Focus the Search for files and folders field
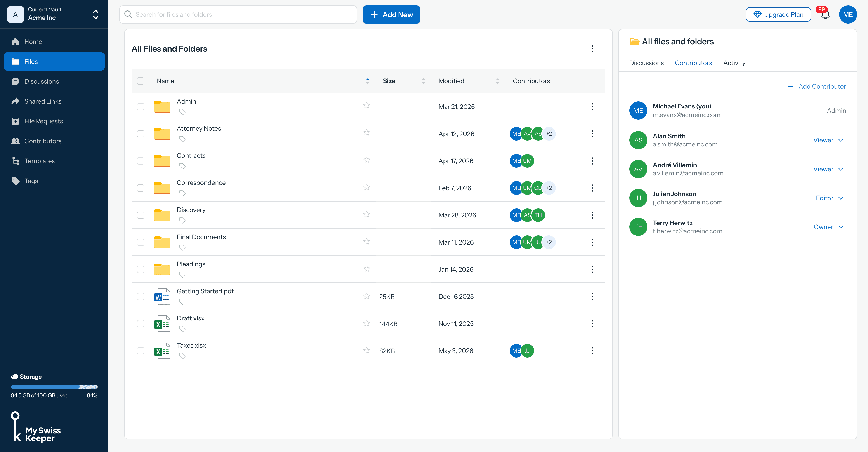This screenshot has width=868, height=452. (238, 14)
